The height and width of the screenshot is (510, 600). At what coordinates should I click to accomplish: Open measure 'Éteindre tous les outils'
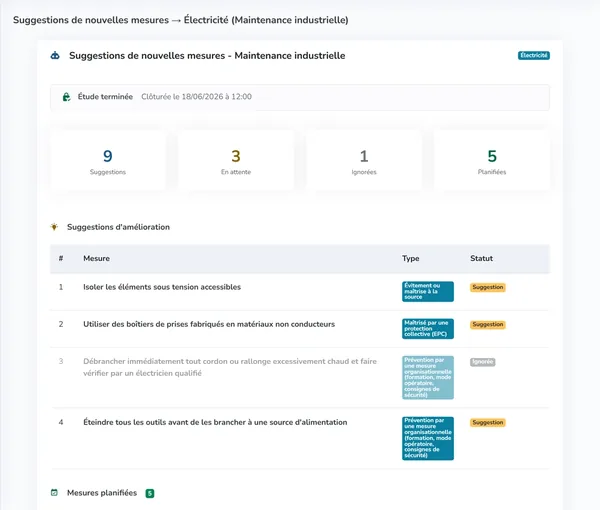215,422
